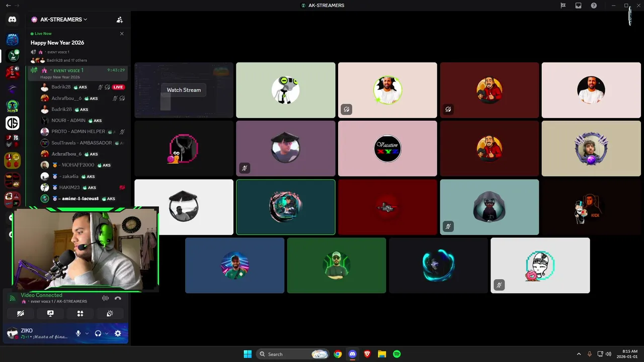Open Happy New Year 2026 event title

[57, 43]
